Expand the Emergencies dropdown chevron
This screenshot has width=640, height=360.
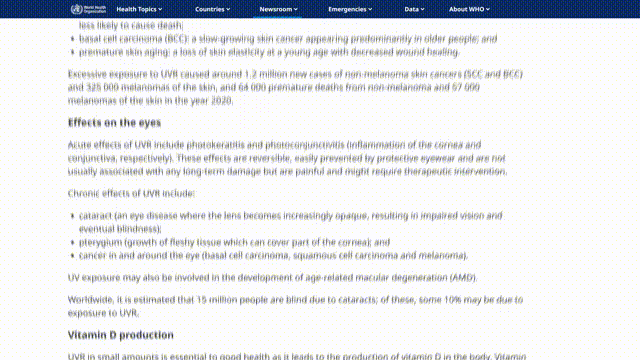coord(370,9)
